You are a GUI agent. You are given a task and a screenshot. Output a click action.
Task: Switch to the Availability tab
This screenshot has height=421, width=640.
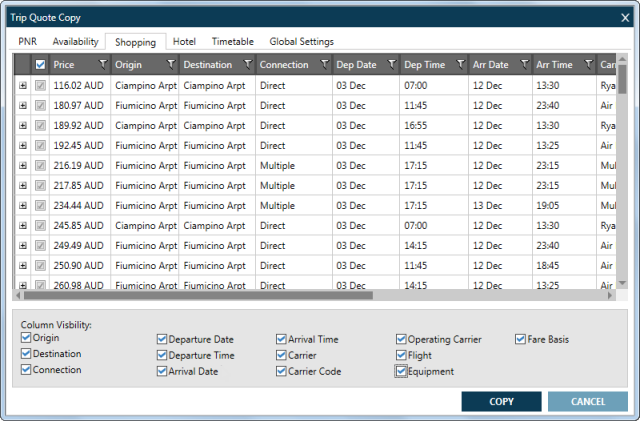75,42
